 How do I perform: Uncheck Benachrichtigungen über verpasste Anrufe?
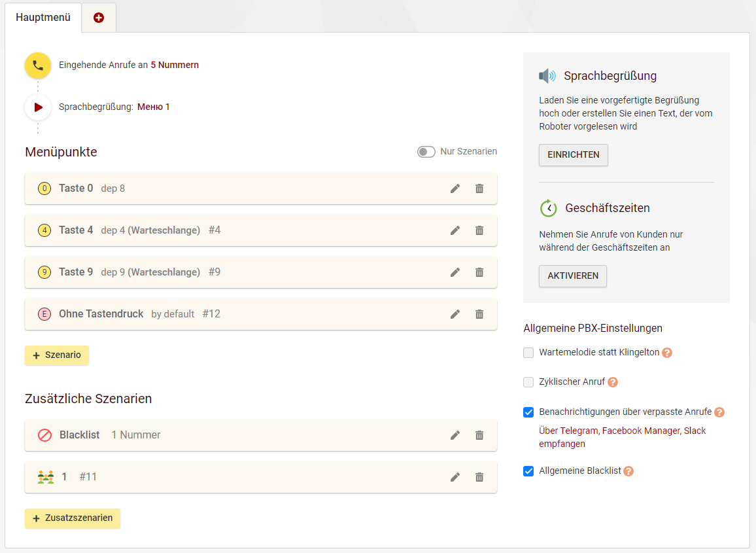(528, 412)
